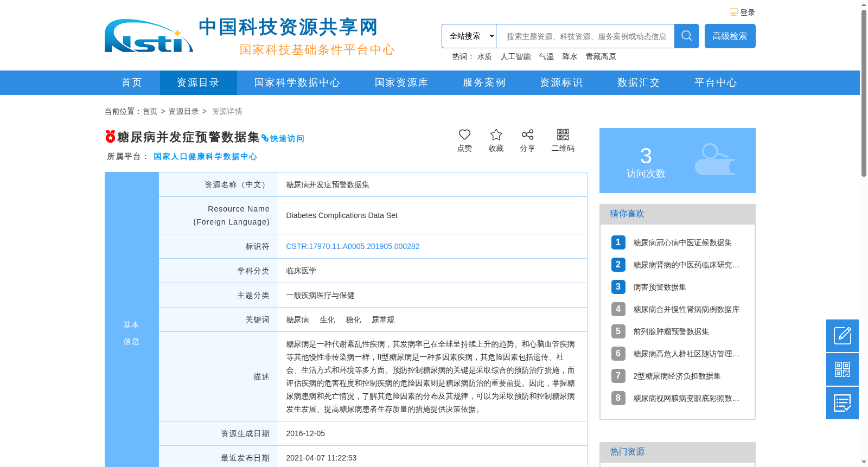Click the 临床医学 subject category value
Viewport: 868px width, 467px height.
pyautogui.click(x=301, y=271)
